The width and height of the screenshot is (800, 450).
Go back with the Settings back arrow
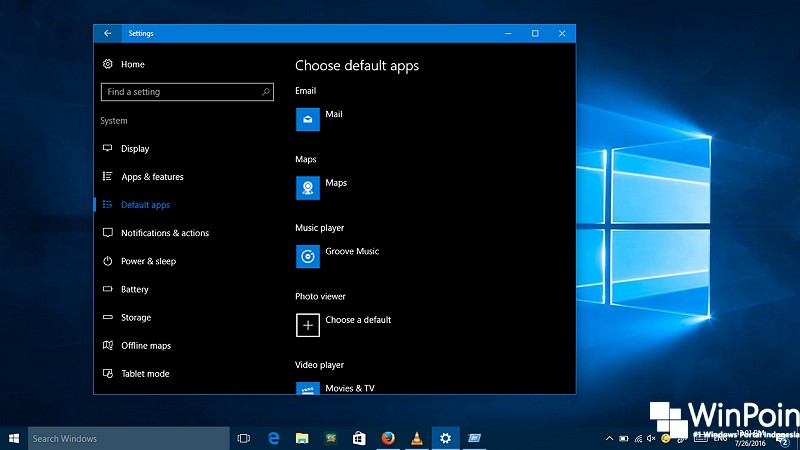point(108,33)
